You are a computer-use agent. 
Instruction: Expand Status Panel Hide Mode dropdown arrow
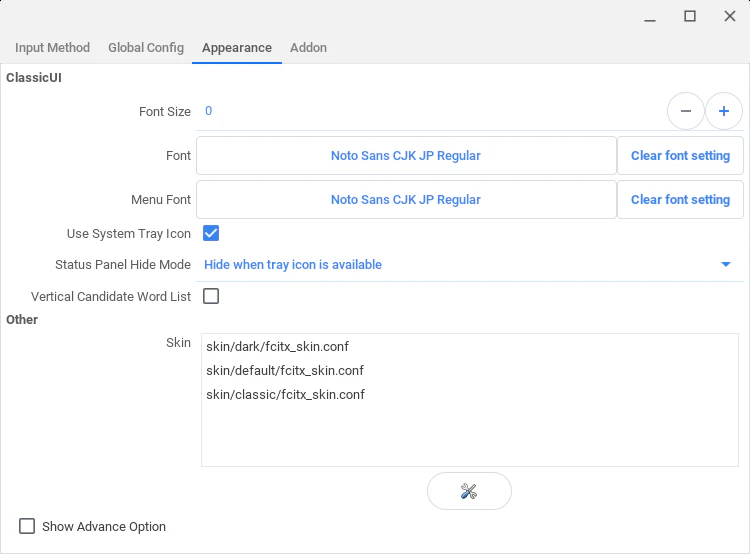pos(726,265)
